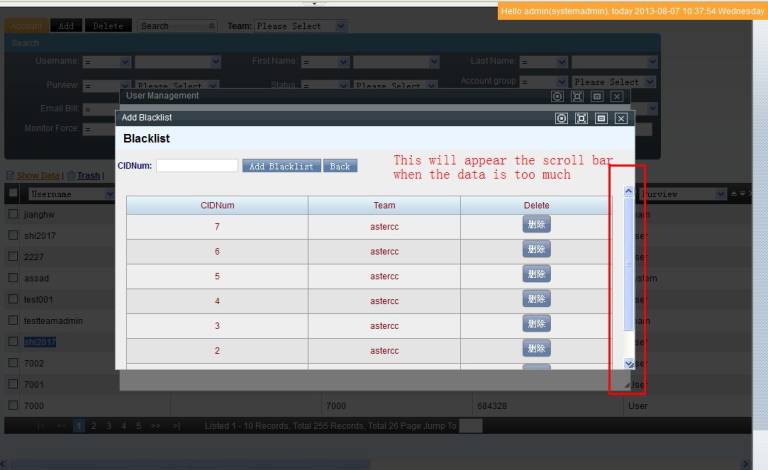Open the Search dropdown in top toolbar
The height and width of the screenshot is (470, 768).
point(176,26)
